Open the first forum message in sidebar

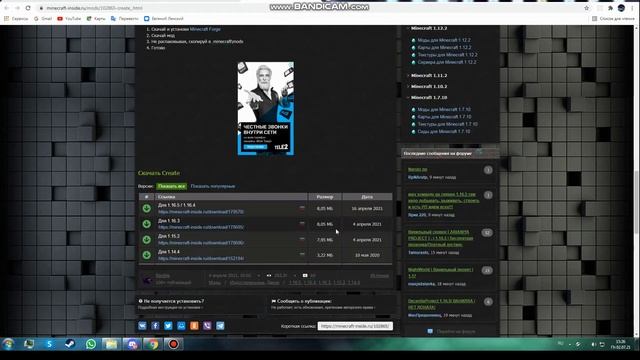tap(418, 169)
